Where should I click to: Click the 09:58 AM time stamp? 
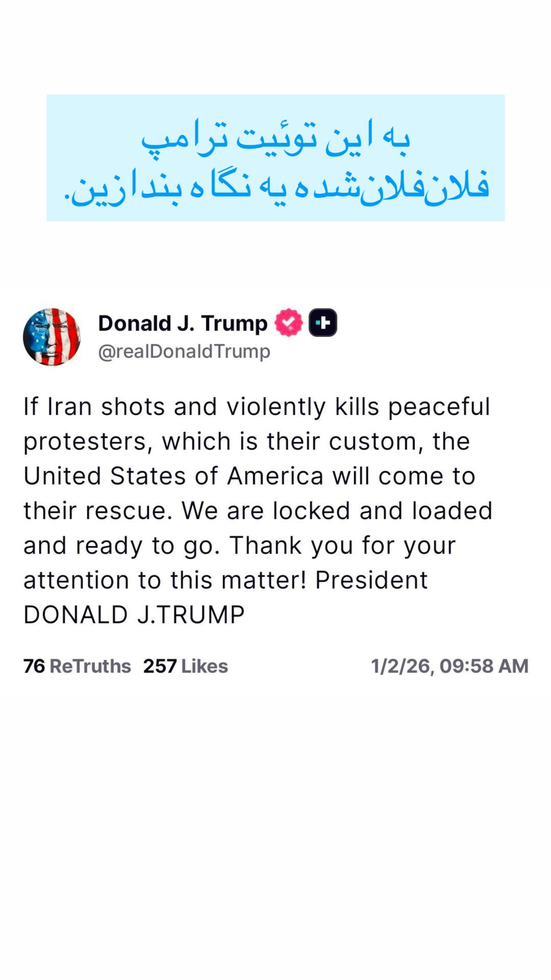click(484, 666)
